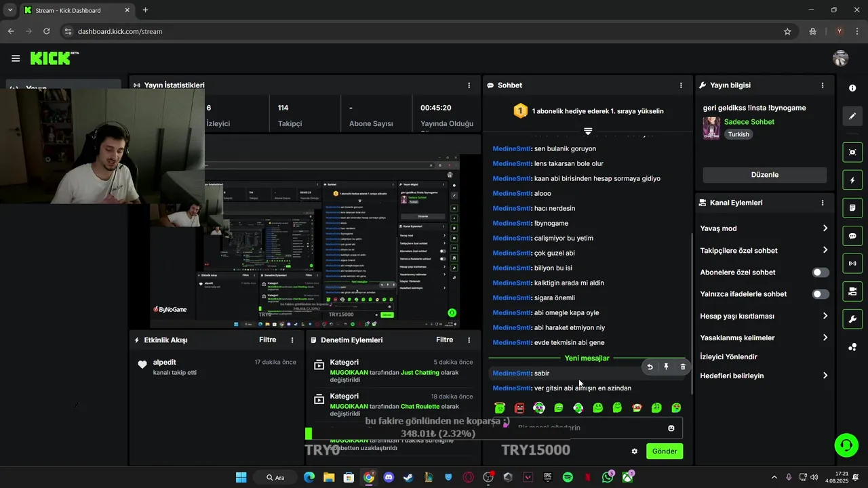The width and height of the screenshot is (868, 488).
Task: Open the Yayın bilgisi panel three-dot menu
Action: [x=823, y=85]
